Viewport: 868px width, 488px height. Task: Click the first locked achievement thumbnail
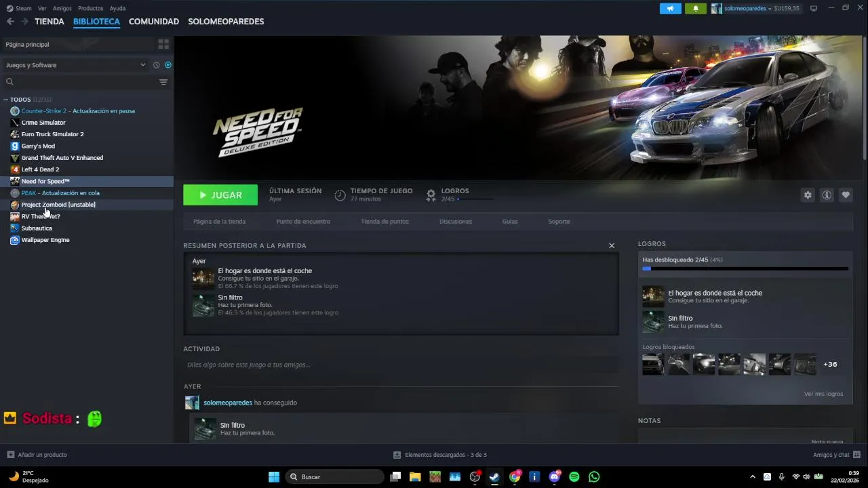click(x=653, y=364)
